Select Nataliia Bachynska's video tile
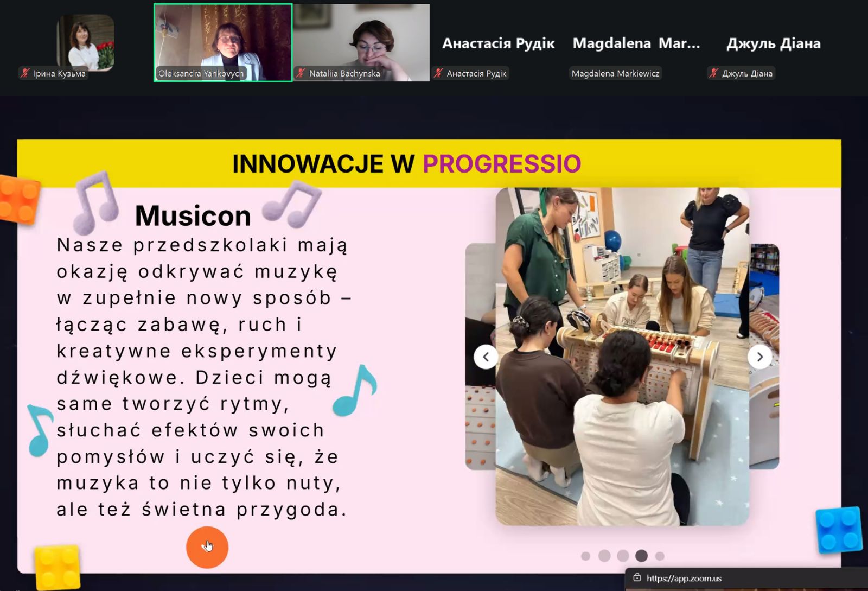 [x=361, y=43]
